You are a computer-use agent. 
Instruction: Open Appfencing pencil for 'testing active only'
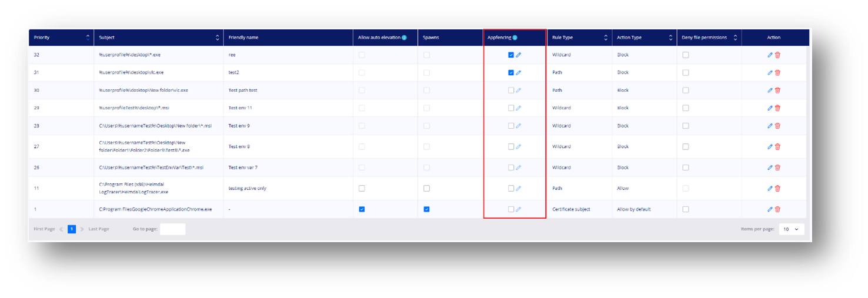pyautogui.click(x=519, y=189)
